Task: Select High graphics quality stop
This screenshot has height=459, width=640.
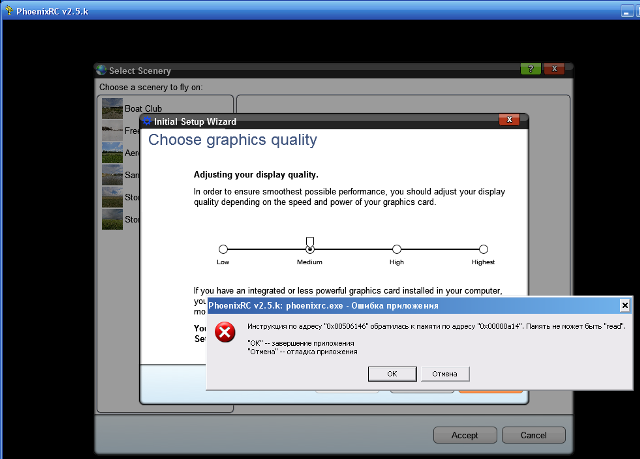Action: pyautogui.click(x=397, y=249)
